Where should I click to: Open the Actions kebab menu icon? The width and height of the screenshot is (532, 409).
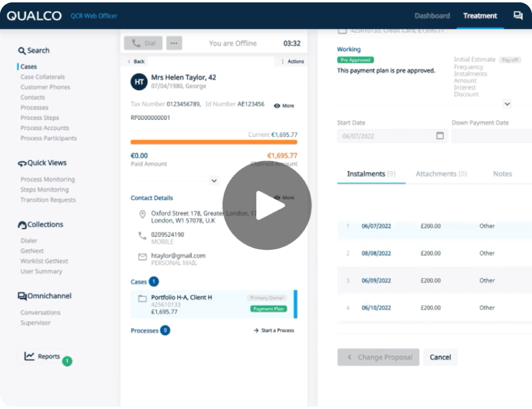pos(282,61)
